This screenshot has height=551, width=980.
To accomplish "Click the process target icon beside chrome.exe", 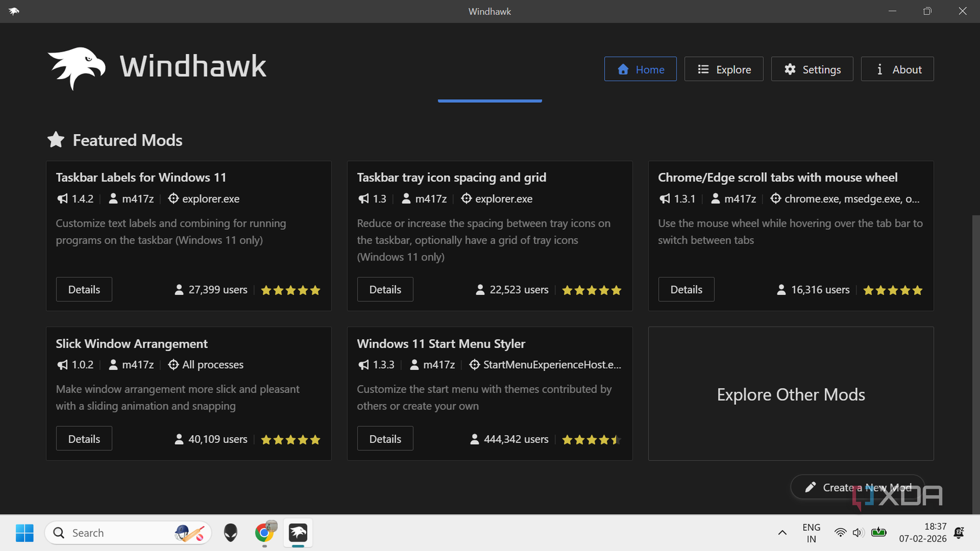I will tap(776, 198).
